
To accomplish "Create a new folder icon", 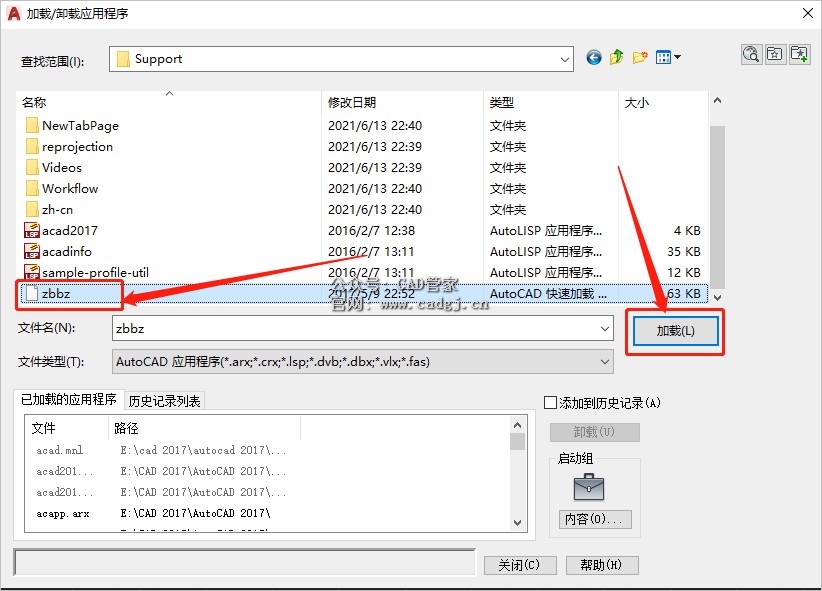I will 640,57.
